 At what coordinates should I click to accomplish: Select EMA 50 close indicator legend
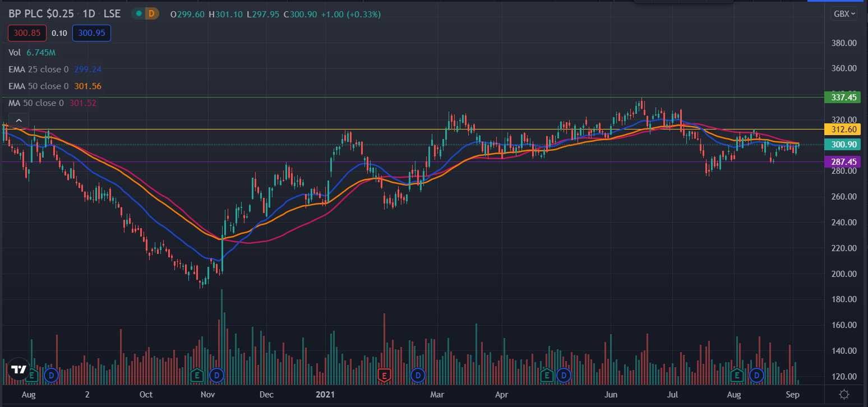coord(38,86)
